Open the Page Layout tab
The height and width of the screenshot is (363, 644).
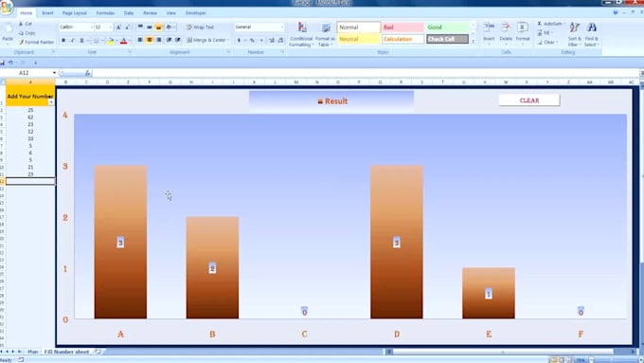click(x=74, y=13)
